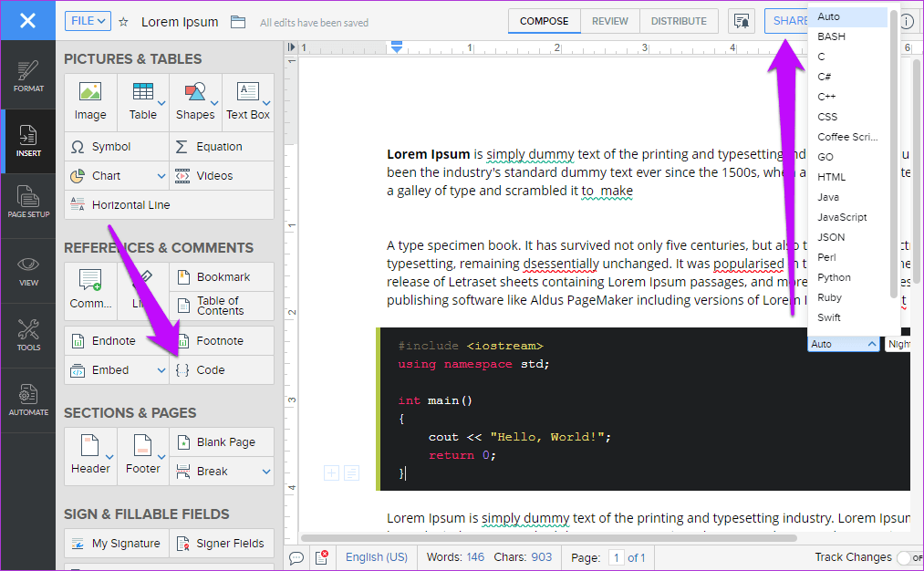Screen dimensions: 924x571
Task: Open the notifications icon beside Share
Action: pyautogui.click(x=742, y=21)
